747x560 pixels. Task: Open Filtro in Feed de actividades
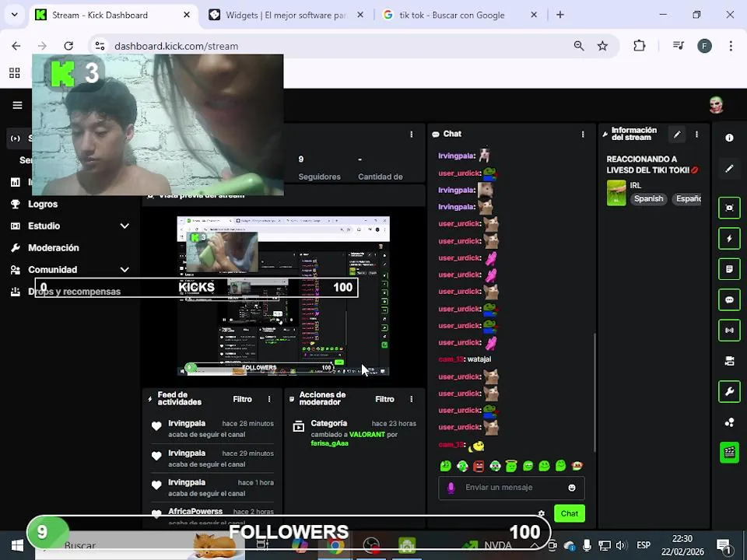click(242, 399)
